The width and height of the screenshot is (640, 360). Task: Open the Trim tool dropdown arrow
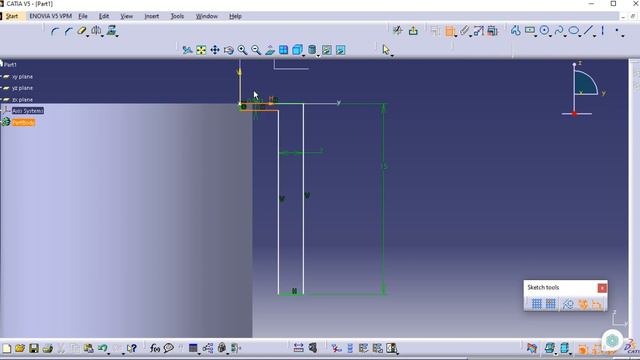point(87,36)
